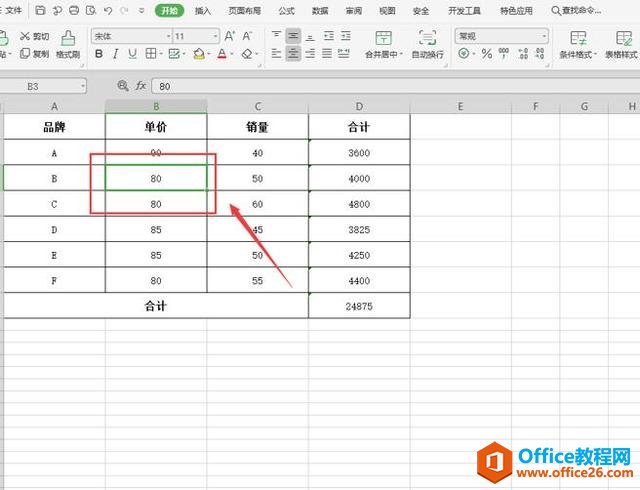Toggle vertical middle alignment
This screenshot has width=640, height=490.
tap(293, 36)
